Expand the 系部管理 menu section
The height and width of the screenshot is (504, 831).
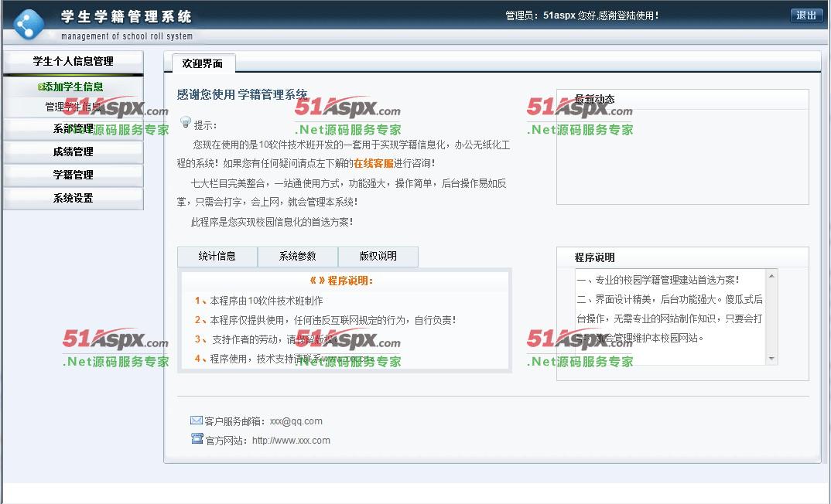(74, 128)
